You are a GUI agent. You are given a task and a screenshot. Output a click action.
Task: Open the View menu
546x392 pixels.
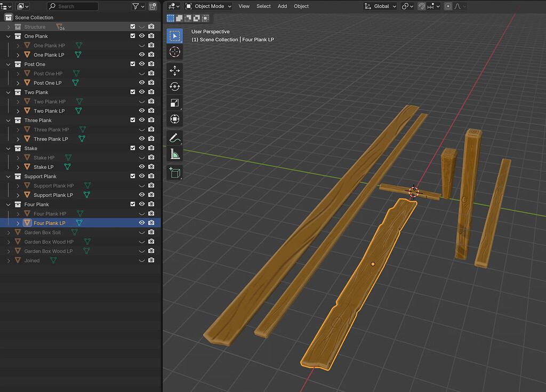point(244,6)
